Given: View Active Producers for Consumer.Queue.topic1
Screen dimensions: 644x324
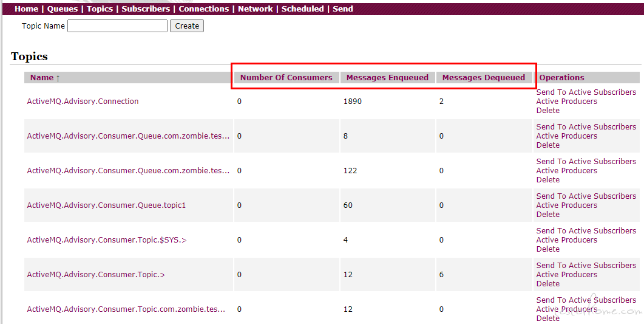Looking at the screenshot, I should tap(567, 205).
